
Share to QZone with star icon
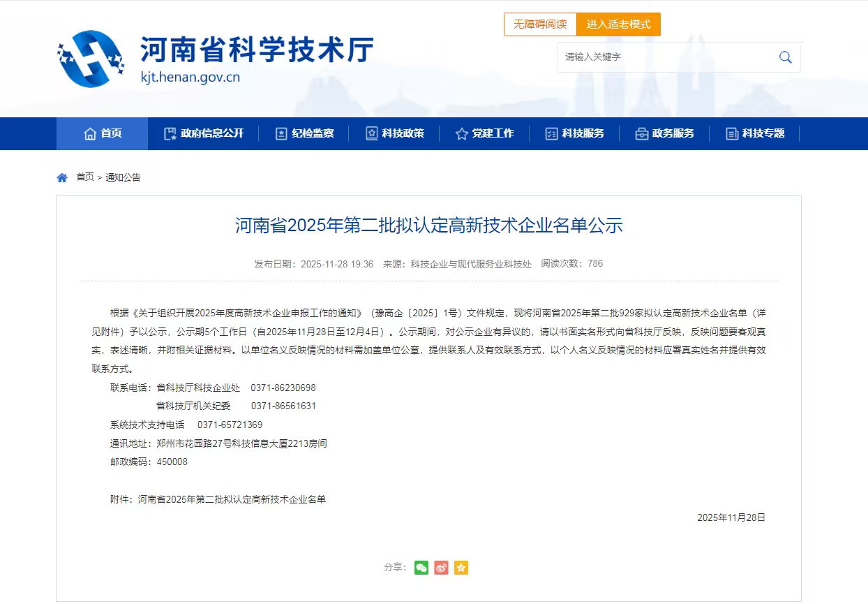tap(461, 568)
